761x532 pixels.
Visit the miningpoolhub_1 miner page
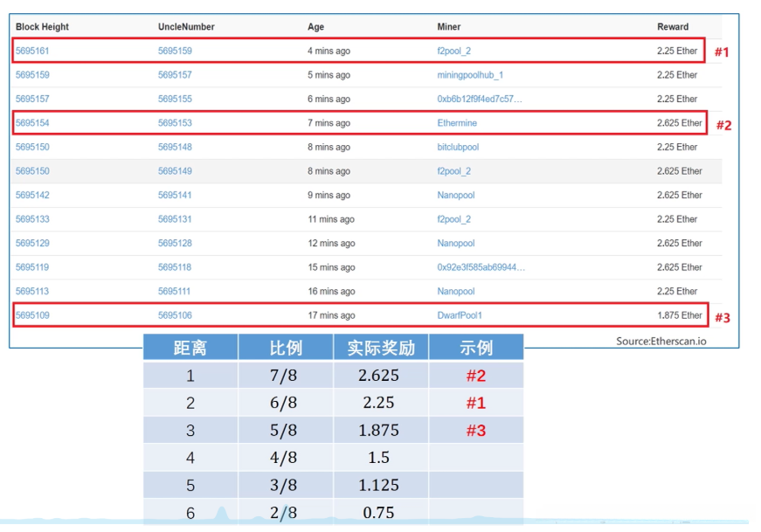[470, 75]
